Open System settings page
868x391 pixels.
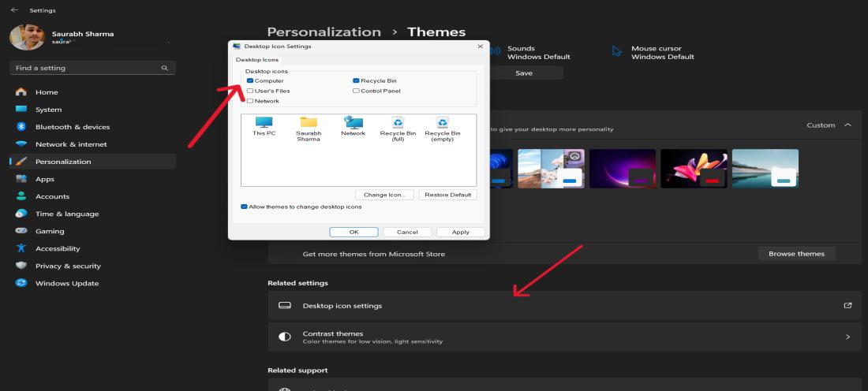[x=92, y=109]
